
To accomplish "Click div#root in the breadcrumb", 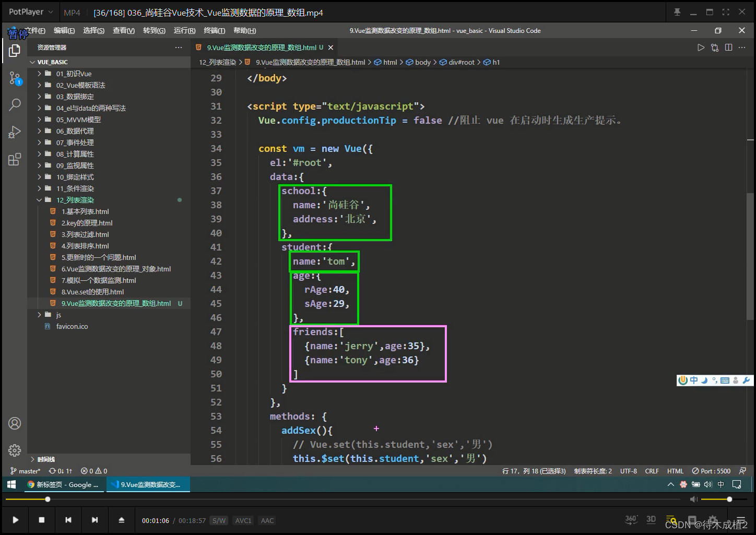I will pos(457,62).
